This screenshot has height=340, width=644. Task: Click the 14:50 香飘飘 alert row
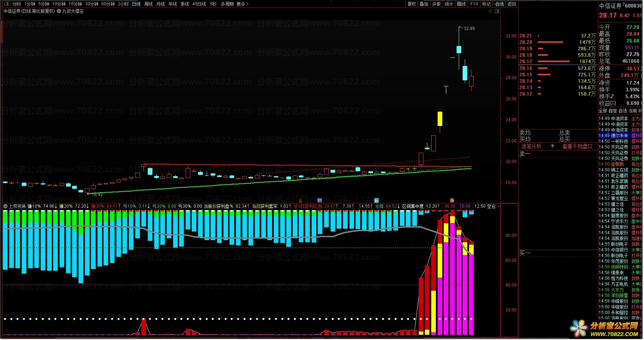pos(620,164)
